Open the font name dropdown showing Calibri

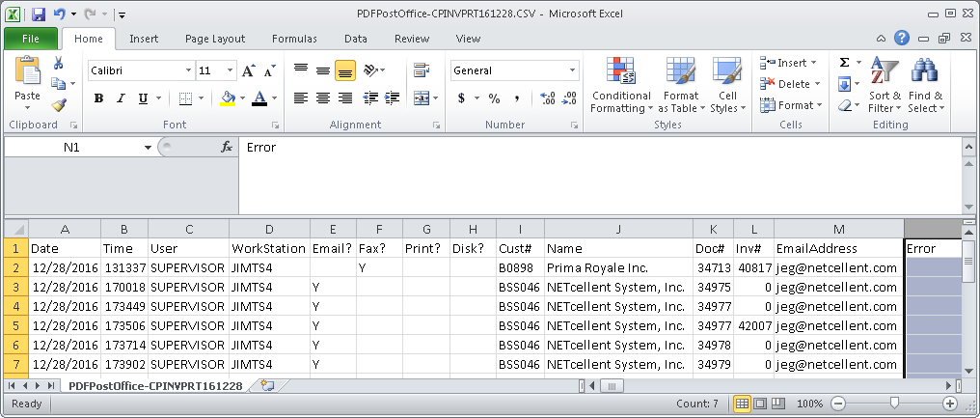tap(188, 70)
